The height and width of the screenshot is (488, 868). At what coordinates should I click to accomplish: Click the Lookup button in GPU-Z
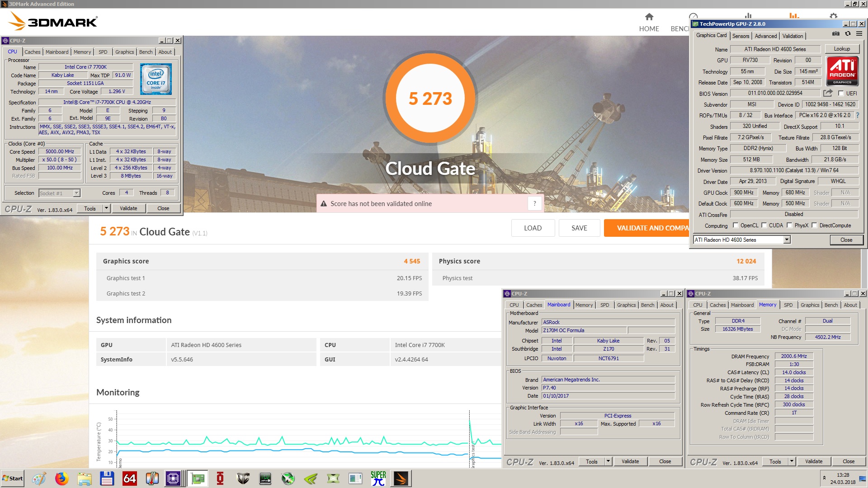[x=842, y=49]
